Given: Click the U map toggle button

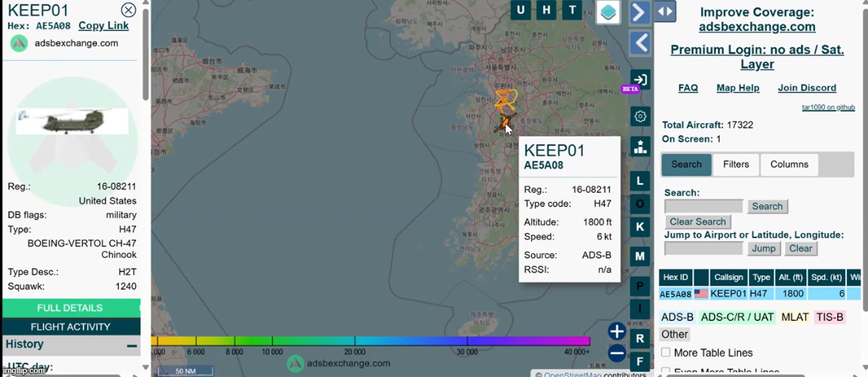Looking at the screenshot, I should tap(520, 10).
